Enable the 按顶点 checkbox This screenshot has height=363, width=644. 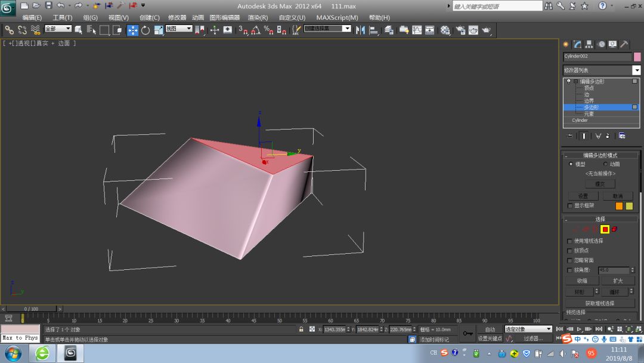(569, 250)
